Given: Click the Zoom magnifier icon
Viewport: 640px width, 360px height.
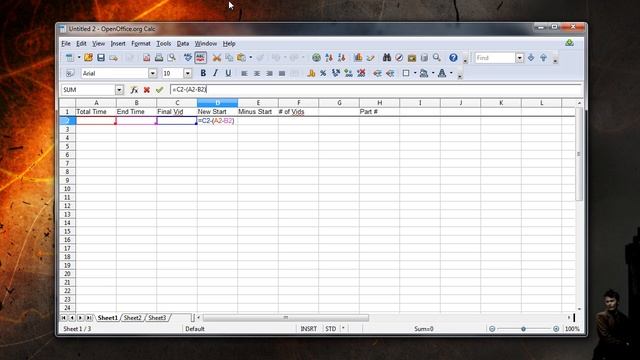Looking at the screenshot, I should point(437,58).
